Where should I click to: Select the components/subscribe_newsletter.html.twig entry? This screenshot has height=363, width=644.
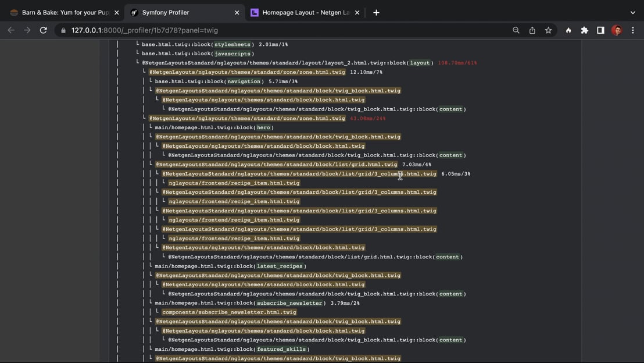[229, 312]
